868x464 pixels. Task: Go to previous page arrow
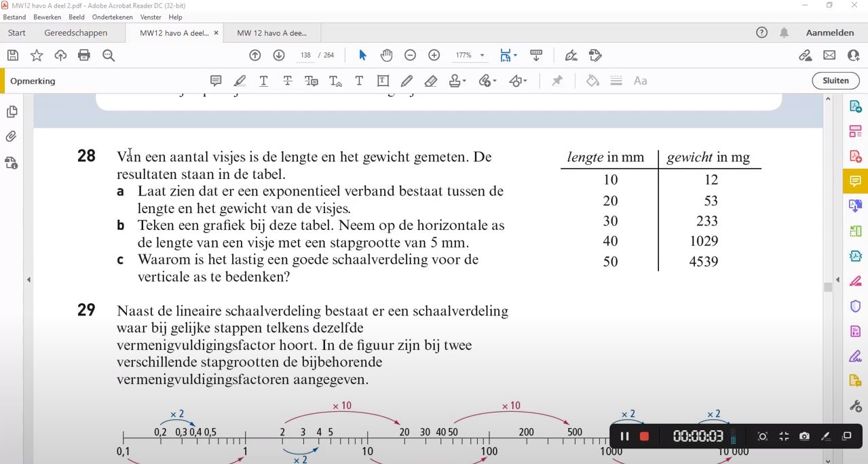pyautogui.click(x=255, y=56)
